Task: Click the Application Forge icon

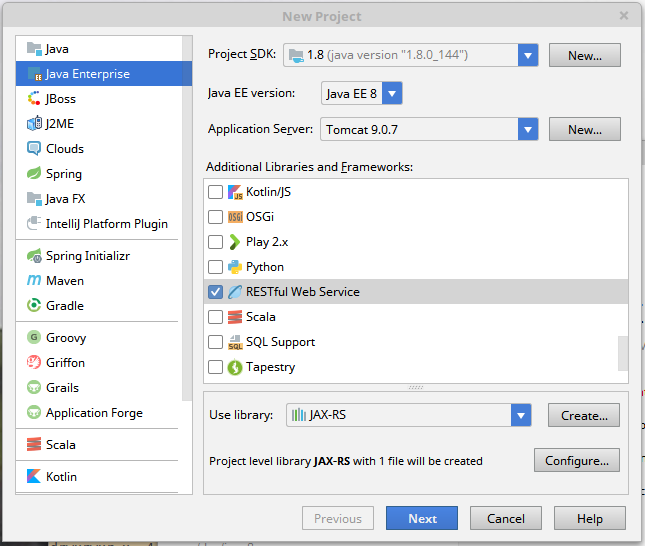Action: pyautogui.click(x=34, y=412)
